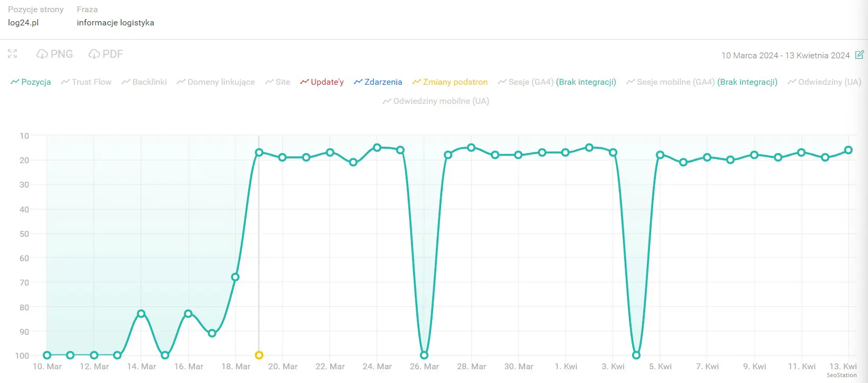Select the 13 Kwi last data point
868x383 pixels.
coord(848,150)
